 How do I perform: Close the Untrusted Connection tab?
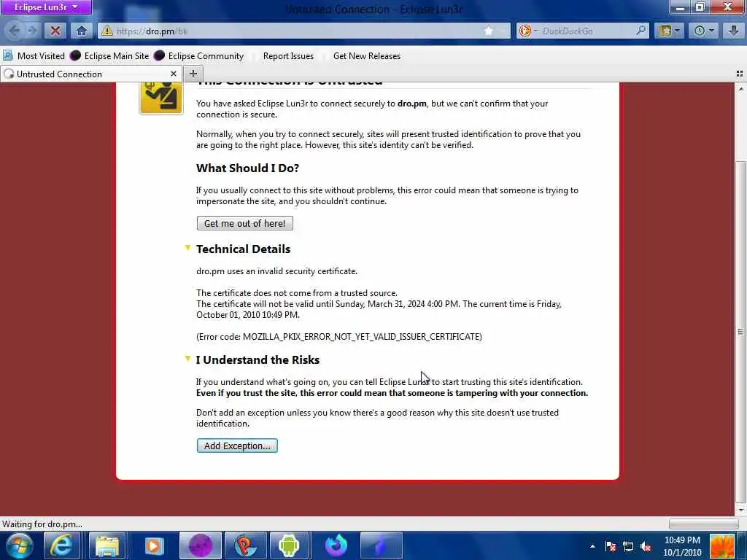pos(174,74)
